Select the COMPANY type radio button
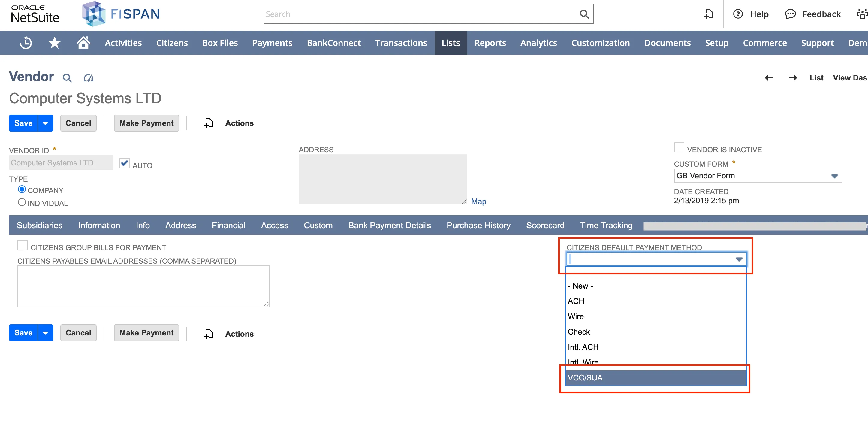Screen dimensions: 868x433 22,189
